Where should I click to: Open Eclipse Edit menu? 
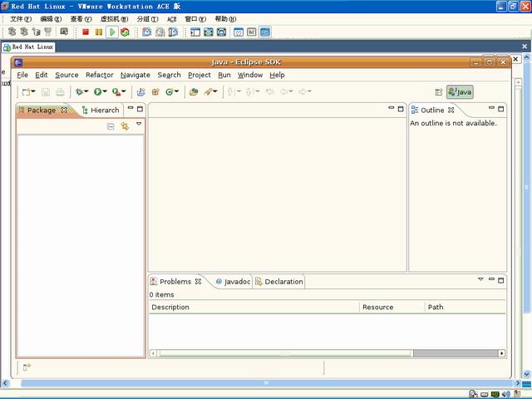42,75
